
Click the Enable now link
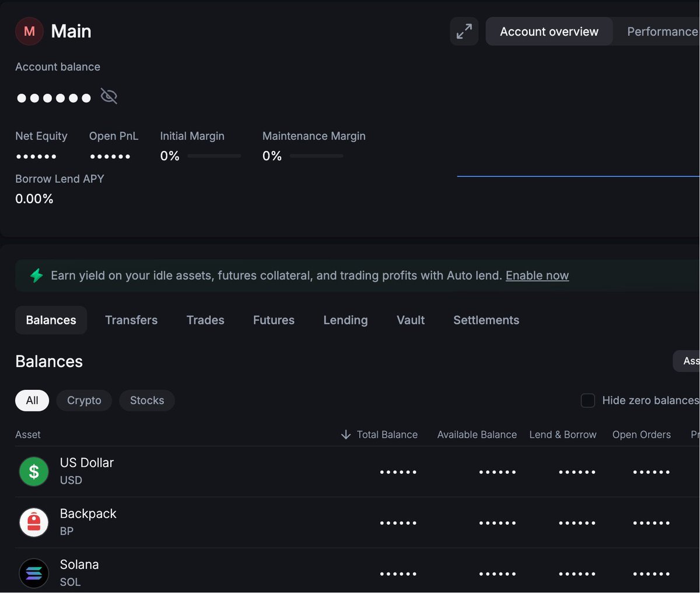click(x=537, y=275)
